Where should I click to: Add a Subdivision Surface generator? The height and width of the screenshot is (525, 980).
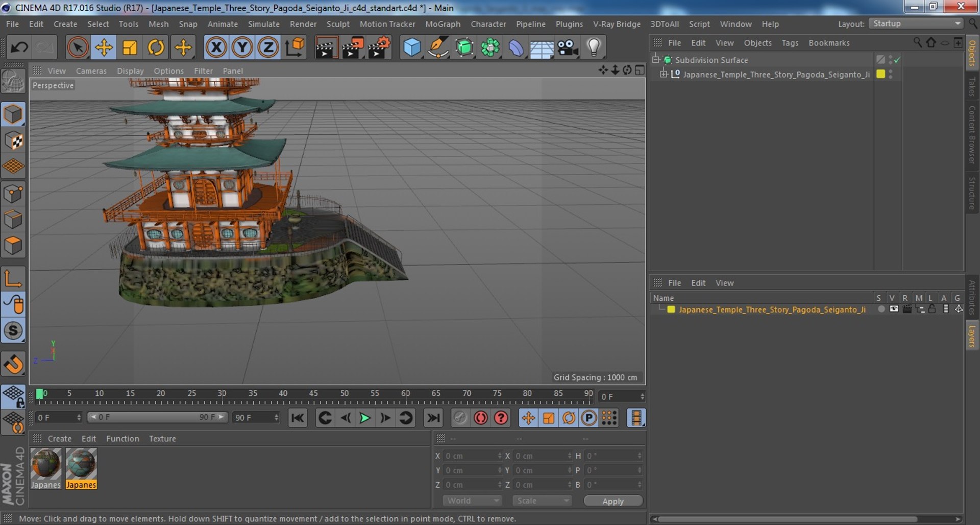click(464, 47)
